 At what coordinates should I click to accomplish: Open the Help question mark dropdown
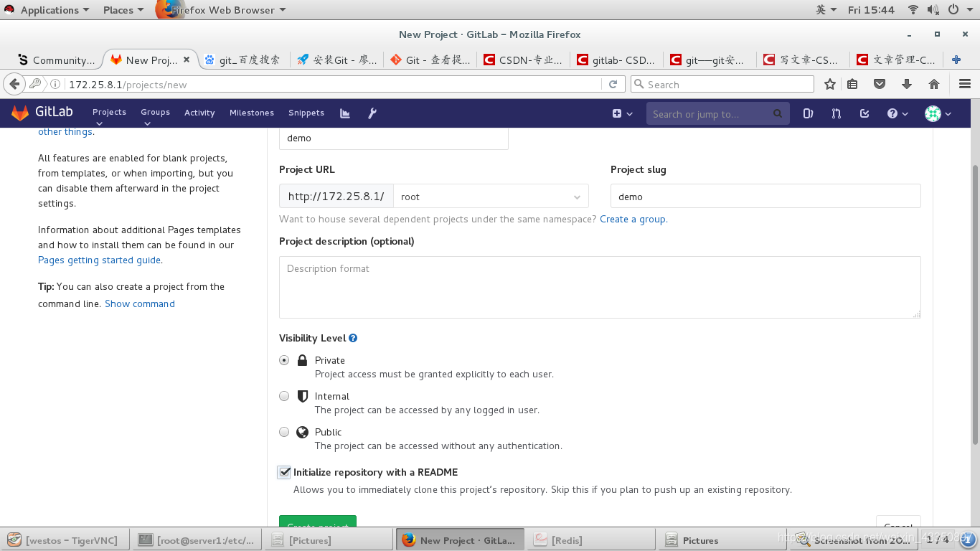click(897, 113)
